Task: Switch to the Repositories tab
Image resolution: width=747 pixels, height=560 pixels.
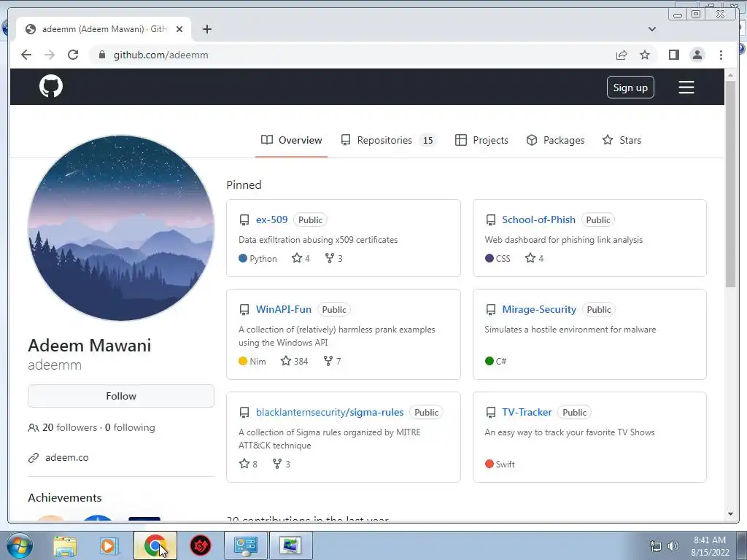Action: [x=388, y=140]
